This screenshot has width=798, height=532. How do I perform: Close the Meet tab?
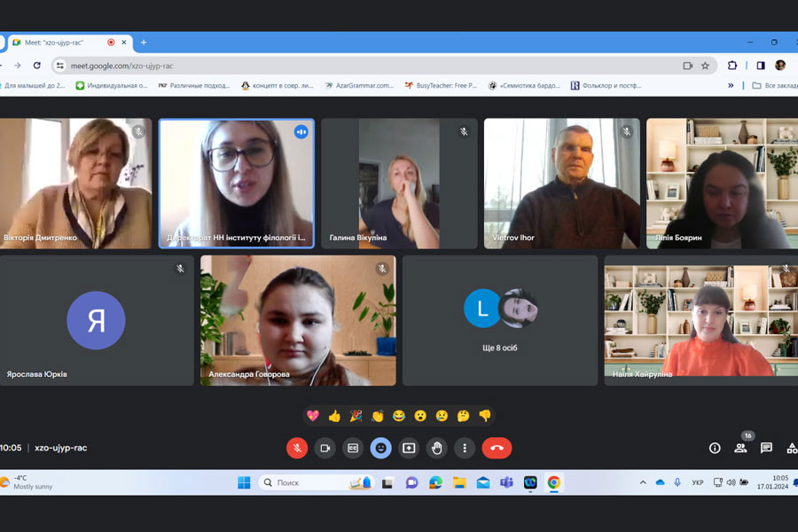tap(123, 43)
